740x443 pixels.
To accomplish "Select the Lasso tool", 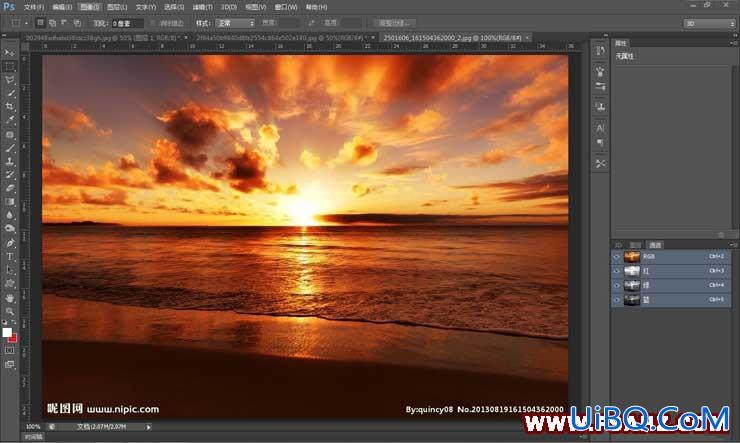I will [9, 79].
